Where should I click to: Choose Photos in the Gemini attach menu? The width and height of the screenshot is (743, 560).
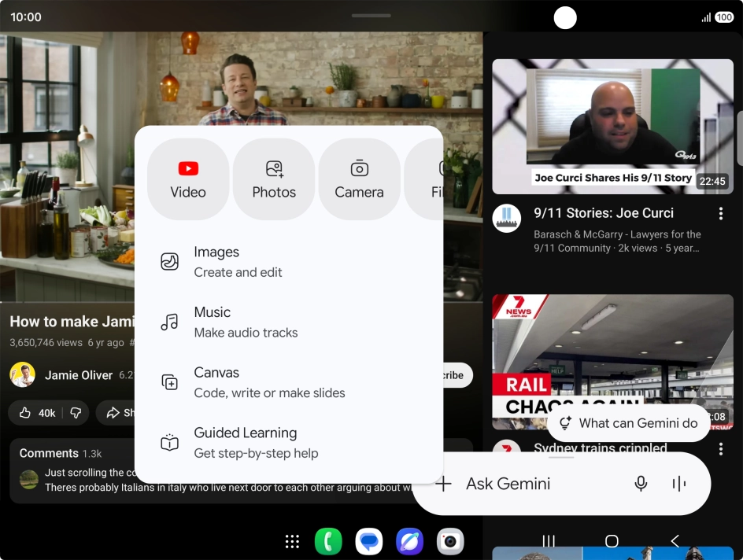coord(274,179)
